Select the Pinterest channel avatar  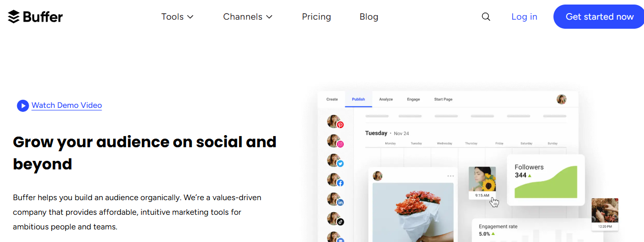[335, 122]
